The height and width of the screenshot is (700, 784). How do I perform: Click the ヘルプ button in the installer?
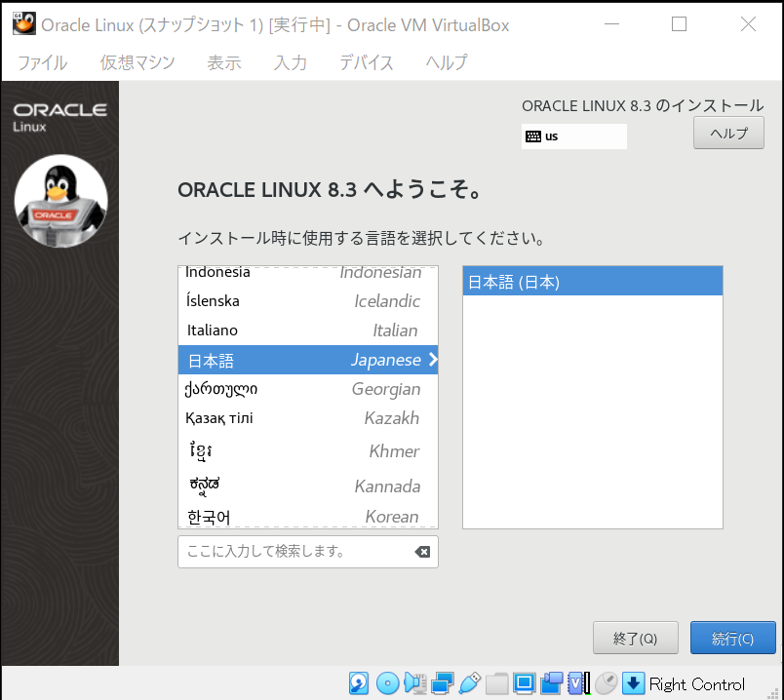(x=728, y=133)
